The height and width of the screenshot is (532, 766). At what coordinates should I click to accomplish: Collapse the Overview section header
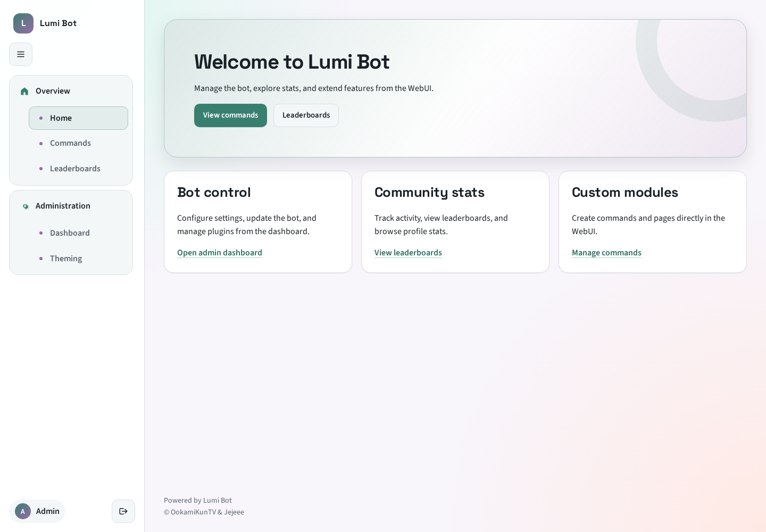click(71, 91)
